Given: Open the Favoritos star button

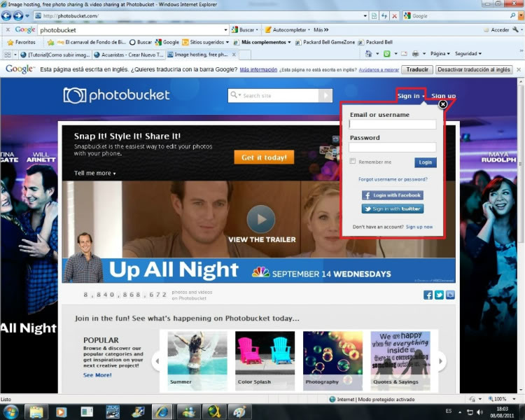Looking at the screenshot, I should (21, 42).
